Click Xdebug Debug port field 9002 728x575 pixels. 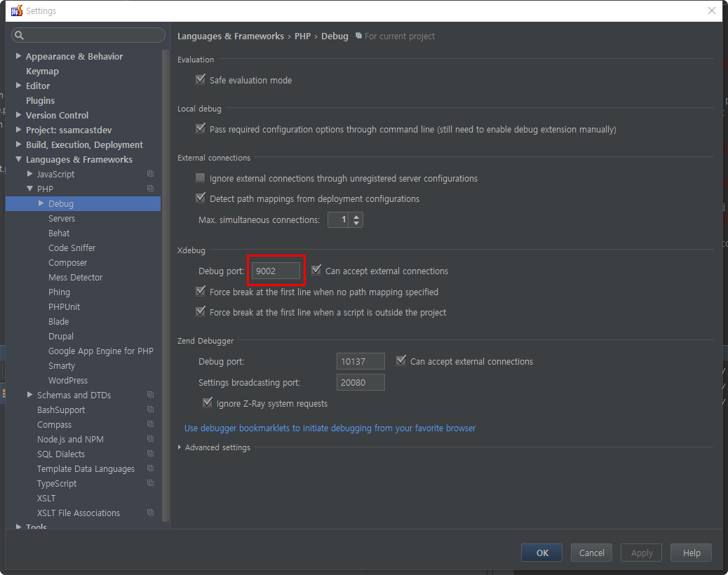click(x=276, y=271)
